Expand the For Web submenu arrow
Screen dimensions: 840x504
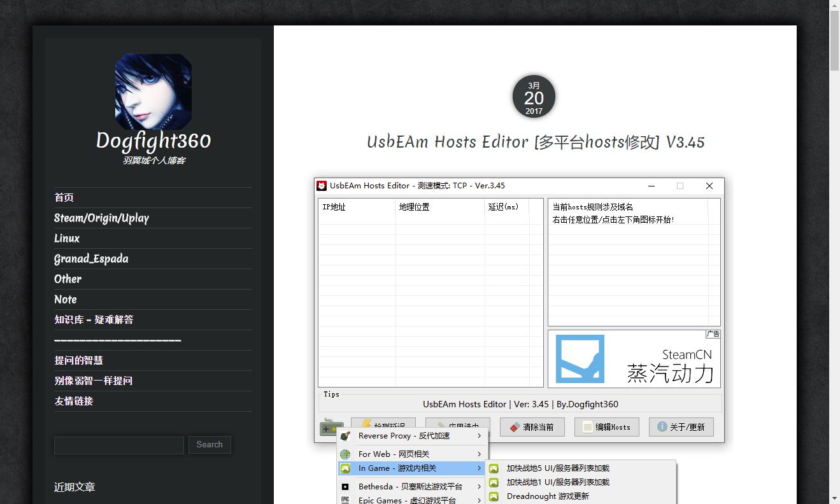point(479,454)
